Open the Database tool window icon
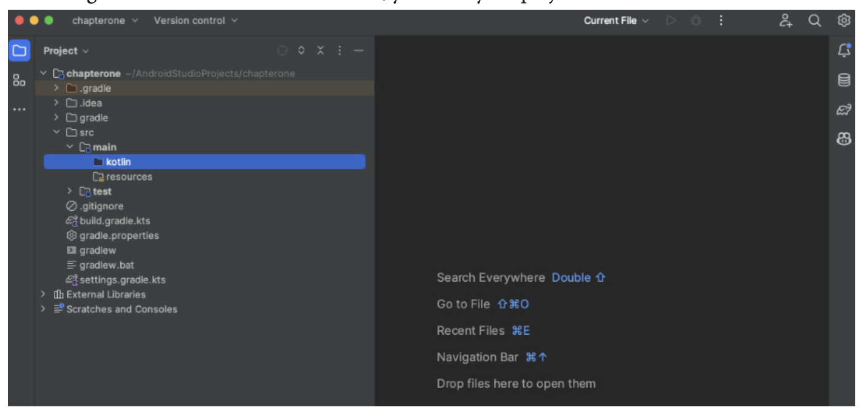Viewport: 868px width, 413px height. pyautogui.click(x=844, y=80)
